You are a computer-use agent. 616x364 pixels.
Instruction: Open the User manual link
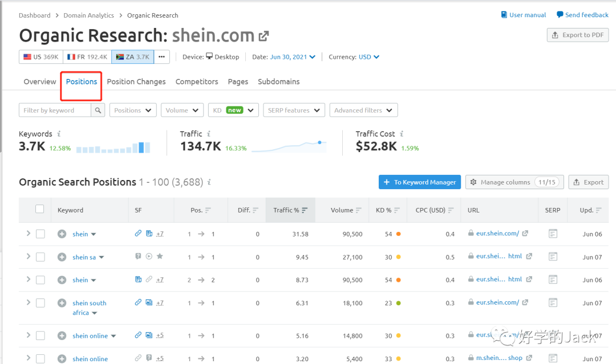523,15
